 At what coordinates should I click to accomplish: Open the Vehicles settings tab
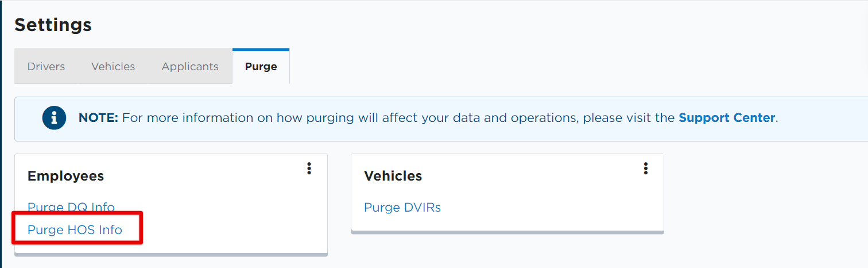point(113,66)
